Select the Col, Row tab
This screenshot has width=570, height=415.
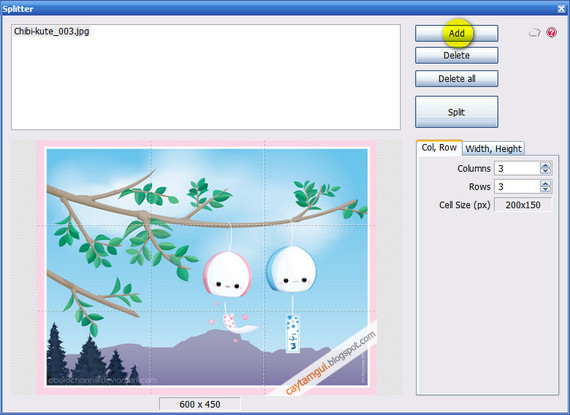[439, 148]
